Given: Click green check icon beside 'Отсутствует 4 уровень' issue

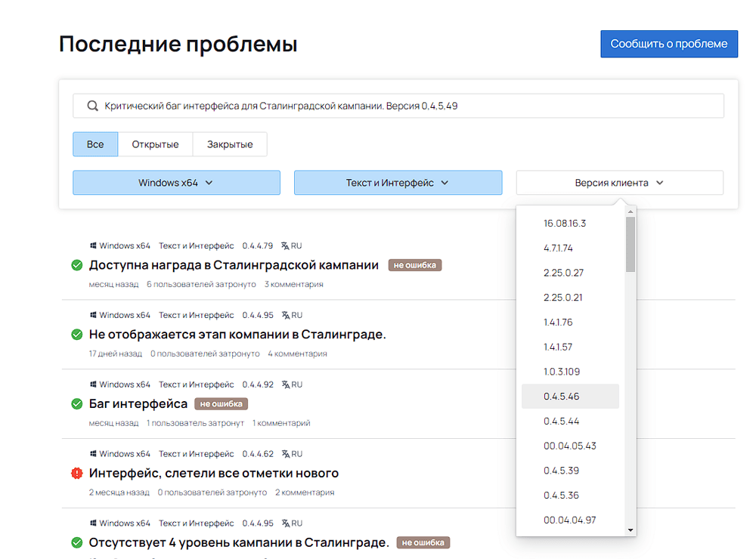Looking at the screenshot, I should coord(76,543).
